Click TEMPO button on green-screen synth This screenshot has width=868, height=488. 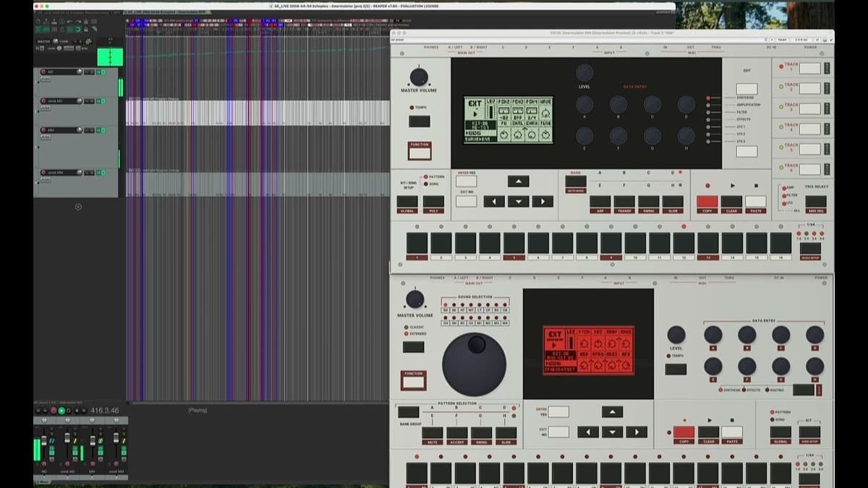pyautogui.click(x=419, y=121)
